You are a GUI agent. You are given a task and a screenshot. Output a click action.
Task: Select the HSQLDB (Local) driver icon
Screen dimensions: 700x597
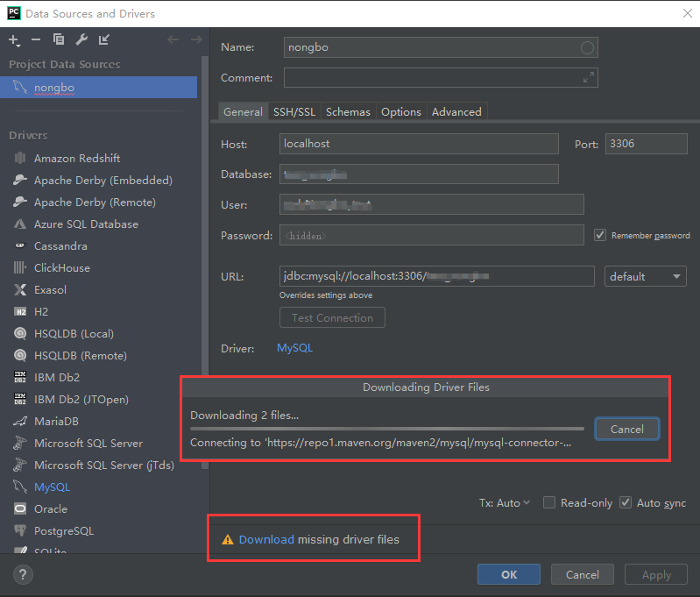pyautogui.click(x=19, y=333)
